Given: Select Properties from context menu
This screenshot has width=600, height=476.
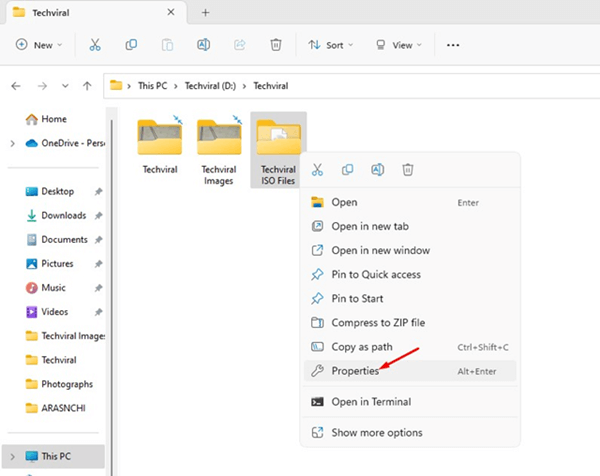Looking at the screenshot, I should 357,371.
